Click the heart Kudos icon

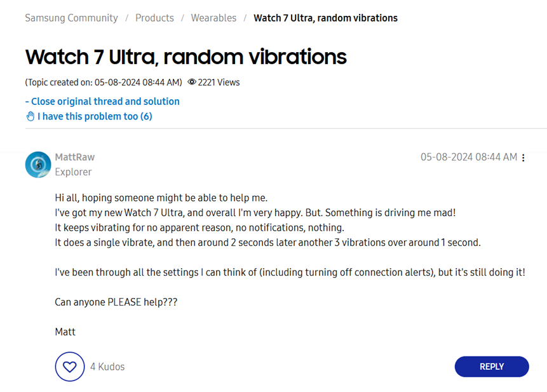coord(70,367)
